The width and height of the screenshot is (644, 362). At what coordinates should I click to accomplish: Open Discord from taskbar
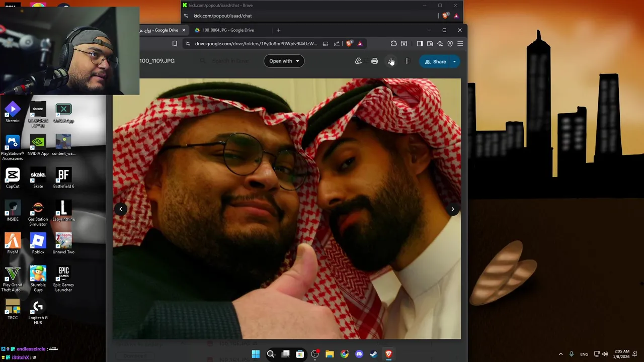(x=359, y=354)
